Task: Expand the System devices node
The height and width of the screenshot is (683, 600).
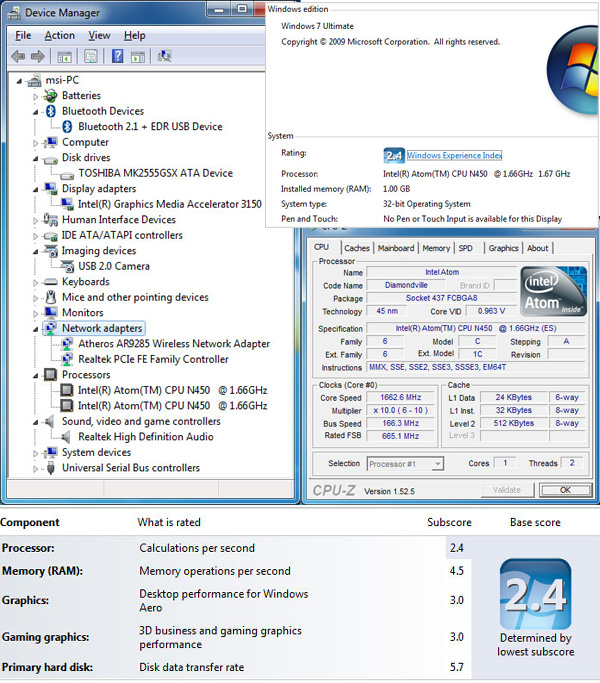Action: click(36, 453)
